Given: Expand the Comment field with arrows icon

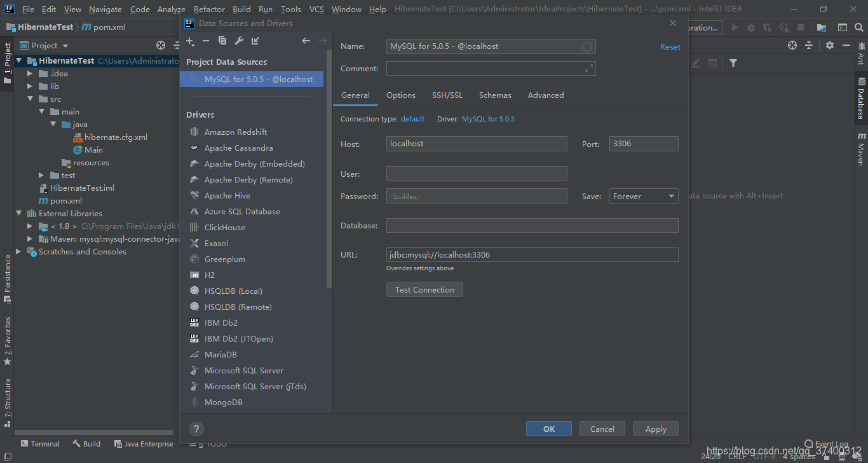Looking at the screenshot, I should 589,68.
